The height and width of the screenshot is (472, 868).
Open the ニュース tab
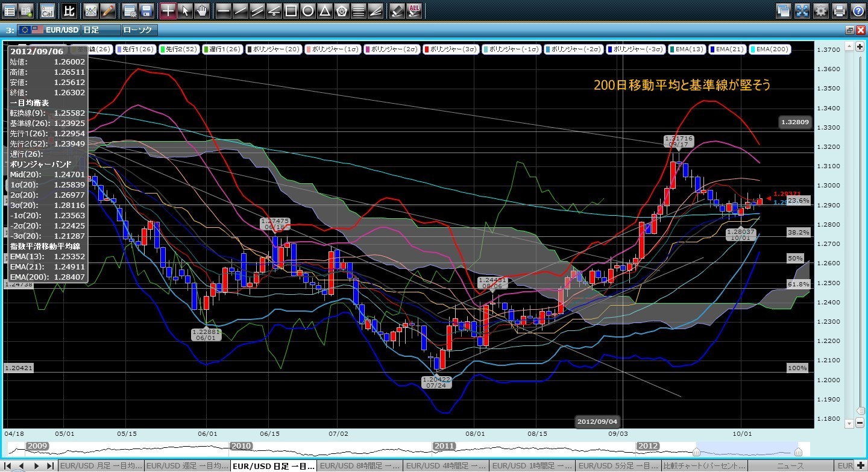tap(792, 466)
